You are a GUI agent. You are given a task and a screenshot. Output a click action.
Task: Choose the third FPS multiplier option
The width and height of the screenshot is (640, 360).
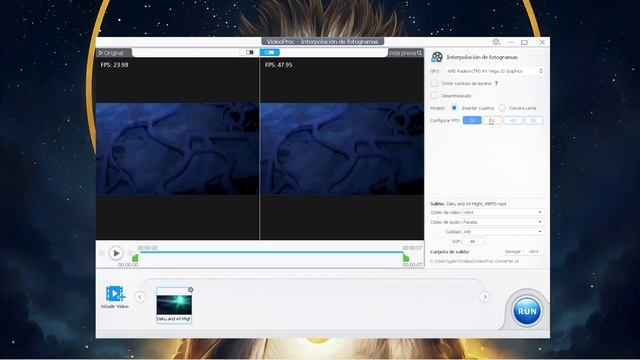click(513, 120)
